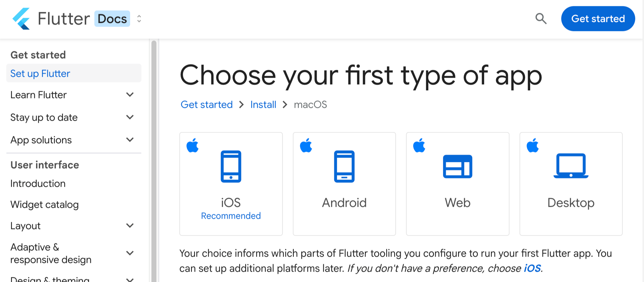
Task: Open the Widget catalog page
Action: 45,204
